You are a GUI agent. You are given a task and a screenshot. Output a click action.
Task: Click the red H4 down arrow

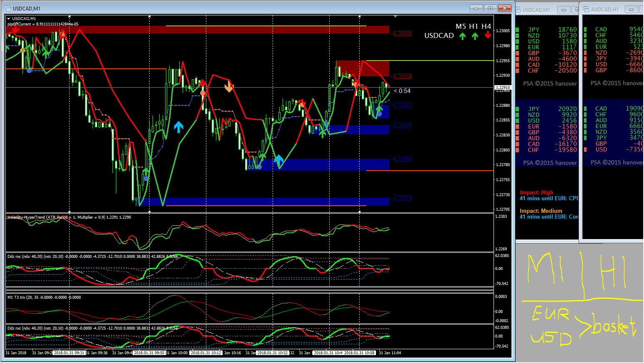(488, 35)
